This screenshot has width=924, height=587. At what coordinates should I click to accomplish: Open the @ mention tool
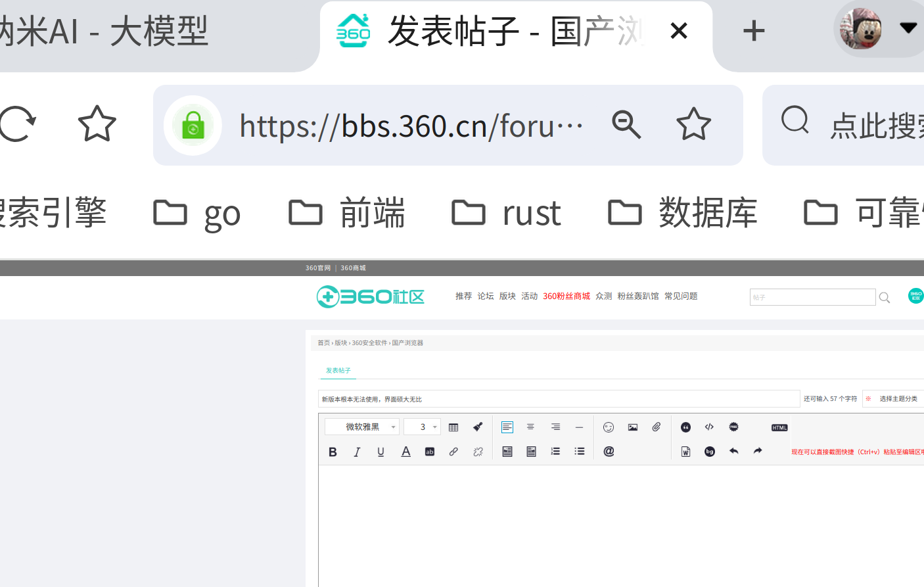click(x=608, y=452)
